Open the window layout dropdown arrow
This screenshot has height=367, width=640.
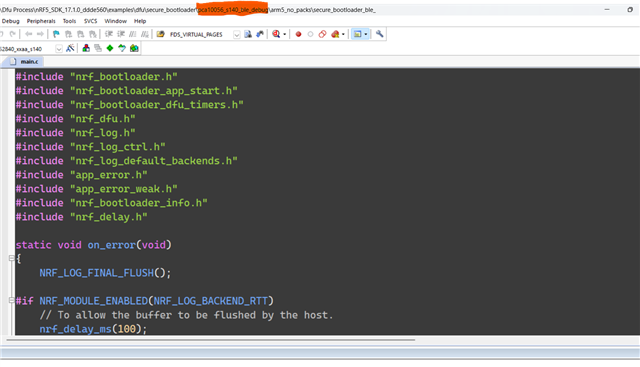pos(366,34)
